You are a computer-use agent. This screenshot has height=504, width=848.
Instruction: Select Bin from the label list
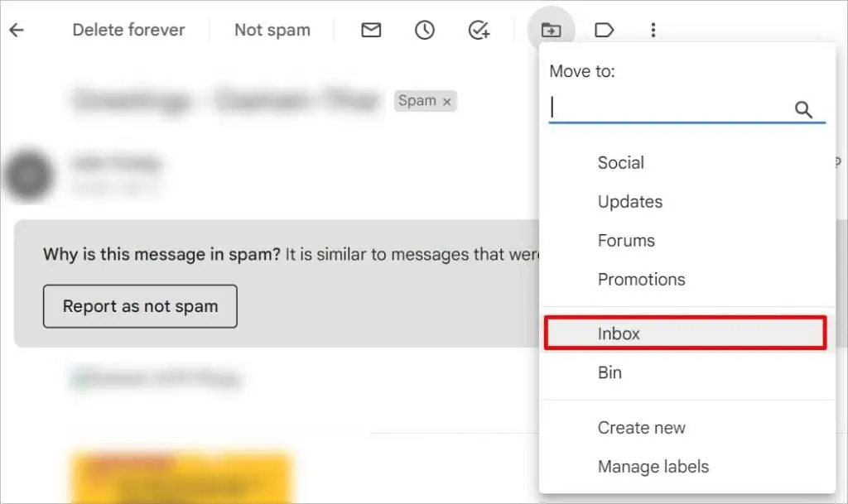[609, 372]
